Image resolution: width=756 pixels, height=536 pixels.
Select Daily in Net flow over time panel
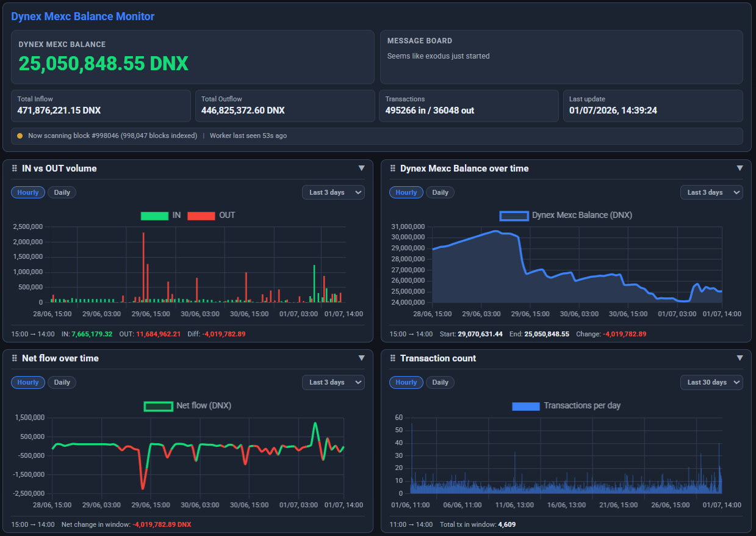pos(62,382)
